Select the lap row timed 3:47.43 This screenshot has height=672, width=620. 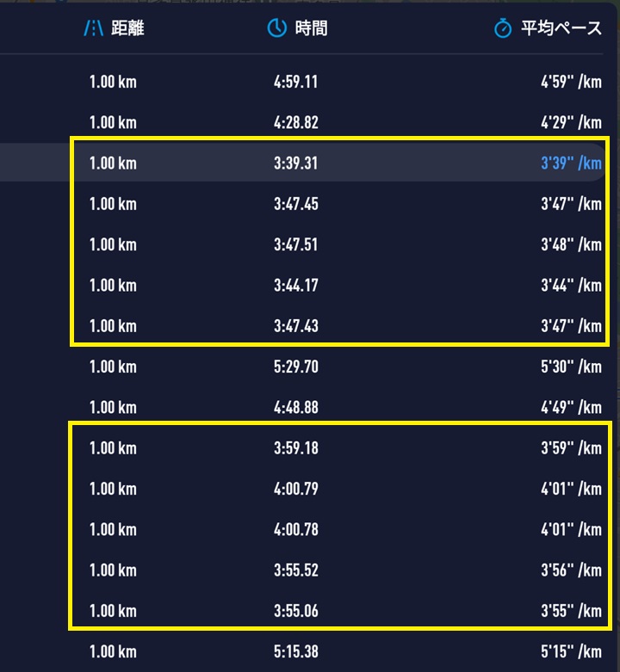[302, 326]
